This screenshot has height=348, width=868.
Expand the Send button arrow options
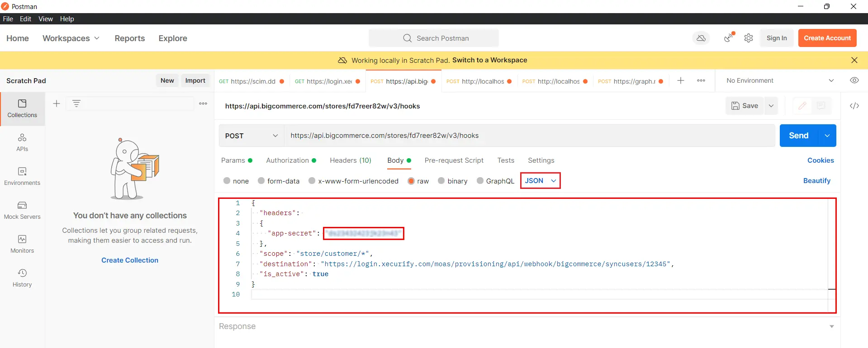pyautogui.click(x=827, y=136)
